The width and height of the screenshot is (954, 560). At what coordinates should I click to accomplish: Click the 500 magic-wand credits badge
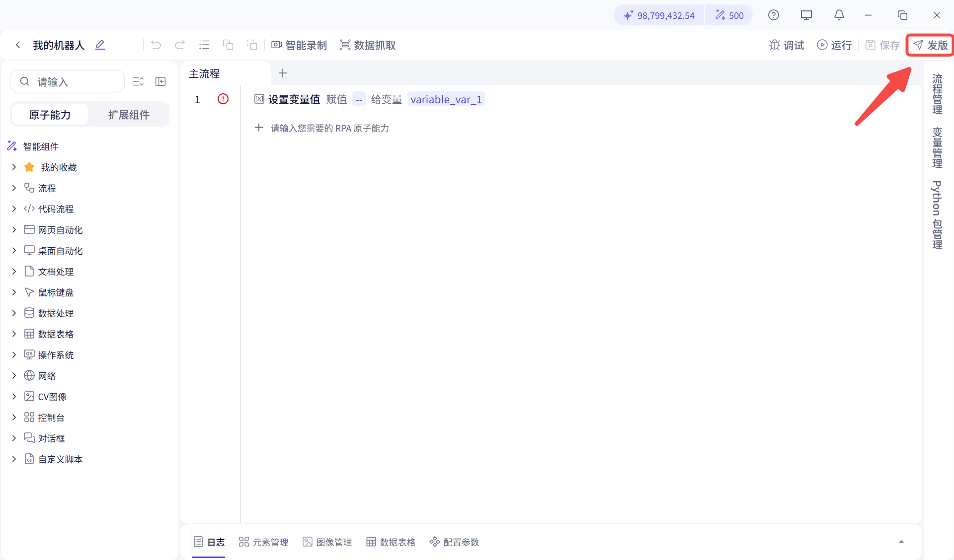click(x=729, y=15)
